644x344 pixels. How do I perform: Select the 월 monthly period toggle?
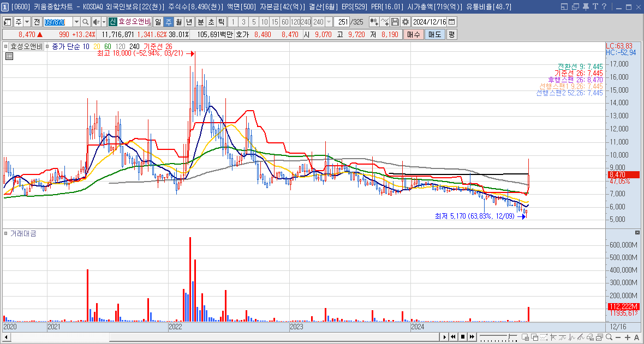point(178,22)
